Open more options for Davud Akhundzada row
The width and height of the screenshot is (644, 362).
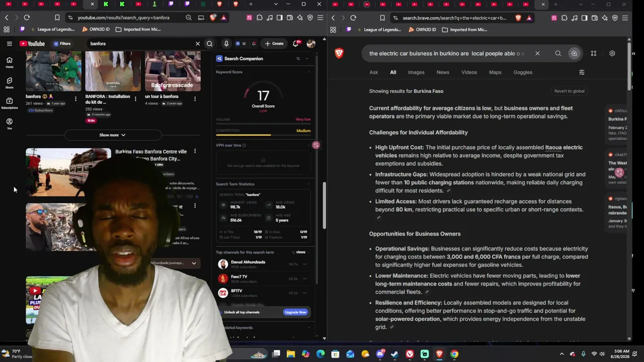click(x=305, y=264)
